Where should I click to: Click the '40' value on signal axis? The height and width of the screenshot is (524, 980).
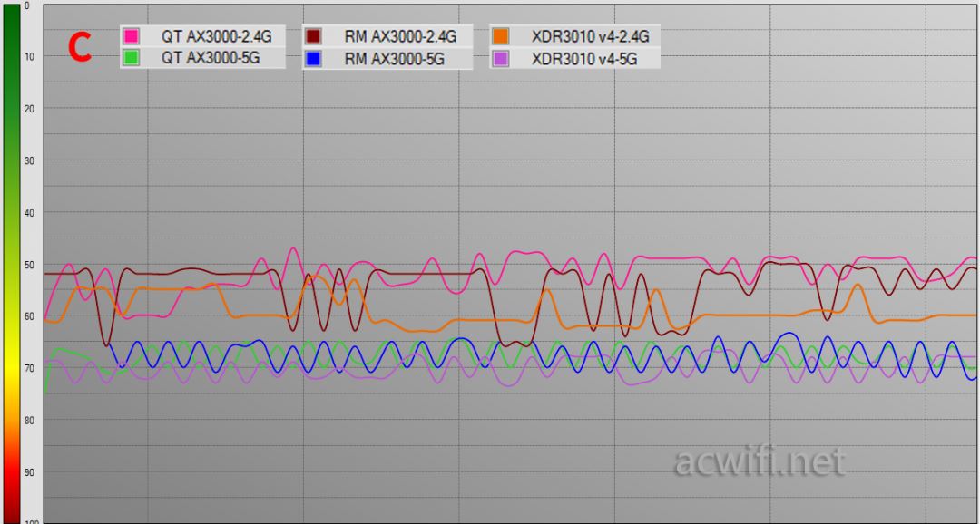point(29,212)
